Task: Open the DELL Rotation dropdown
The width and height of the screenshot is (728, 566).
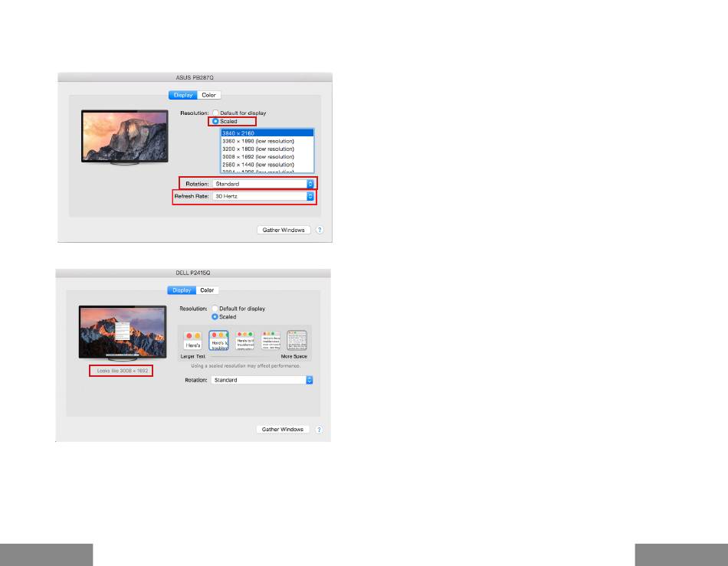Action: (x=263, y=380)
